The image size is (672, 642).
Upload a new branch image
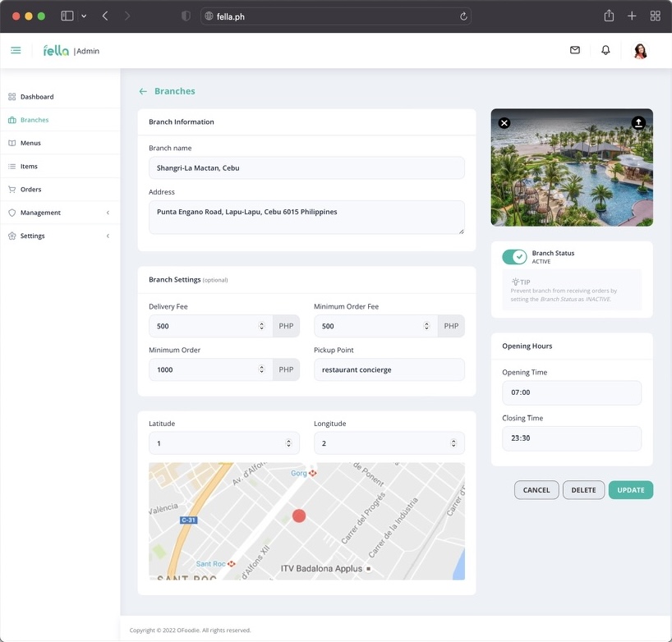point(639,123)
